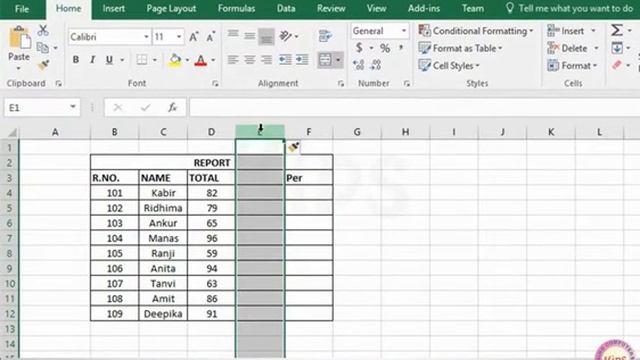Cut selection with scissors icon
The width and height of the screenshot is (640, 360).
pyautogui.click(x=43, y=30)
